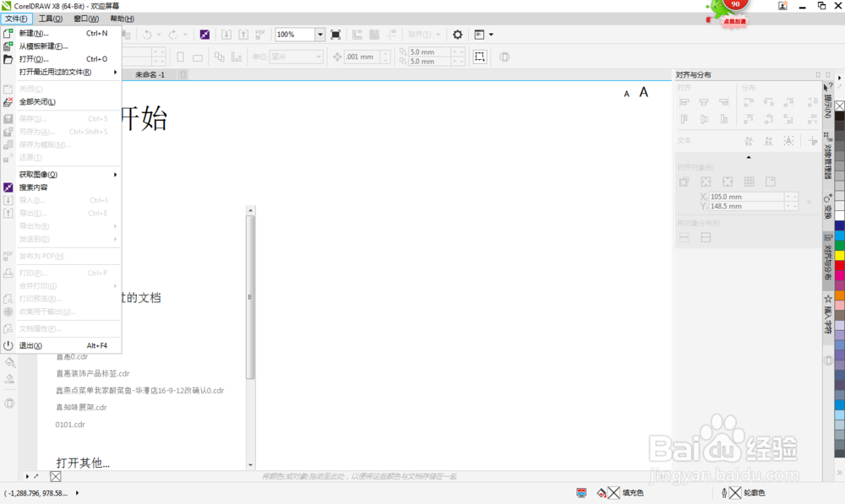This screenshot has width=845, height=504.
Task: Click the Options gear icon
Action: 457,35
